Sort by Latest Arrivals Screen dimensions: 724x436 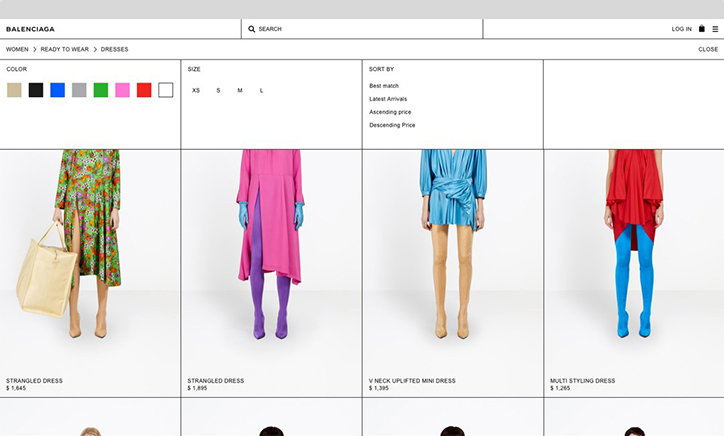(x=388, y=99)
